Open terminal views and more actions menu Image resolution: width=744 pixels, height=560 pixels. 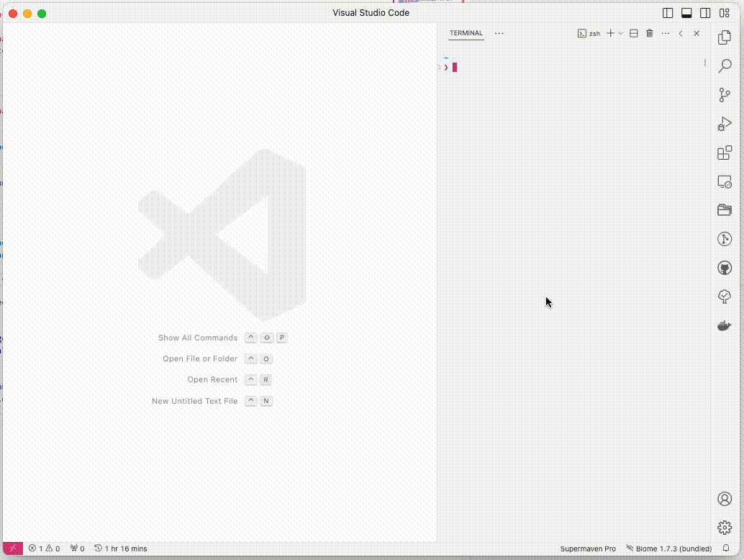point(666,33)
